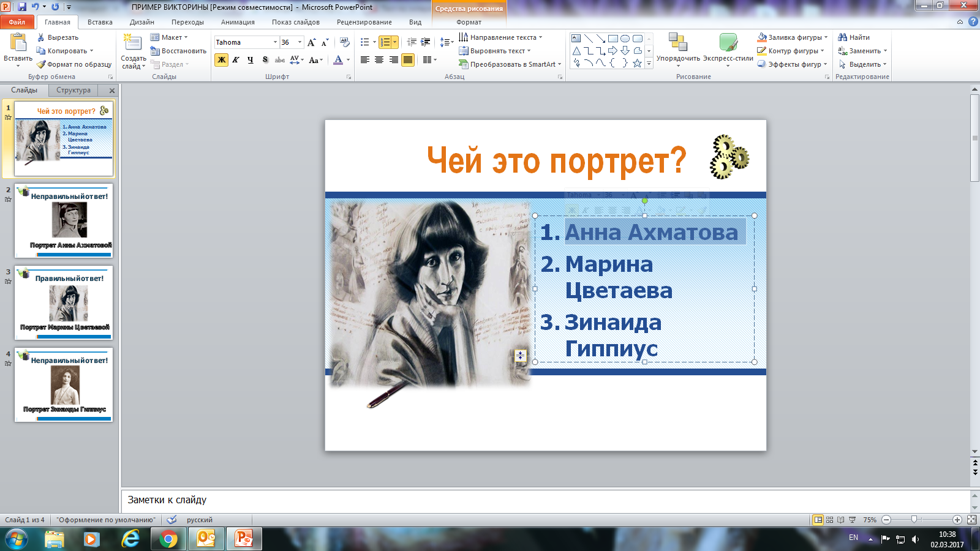Open the Express Styles gallery icon

point(728,42)
